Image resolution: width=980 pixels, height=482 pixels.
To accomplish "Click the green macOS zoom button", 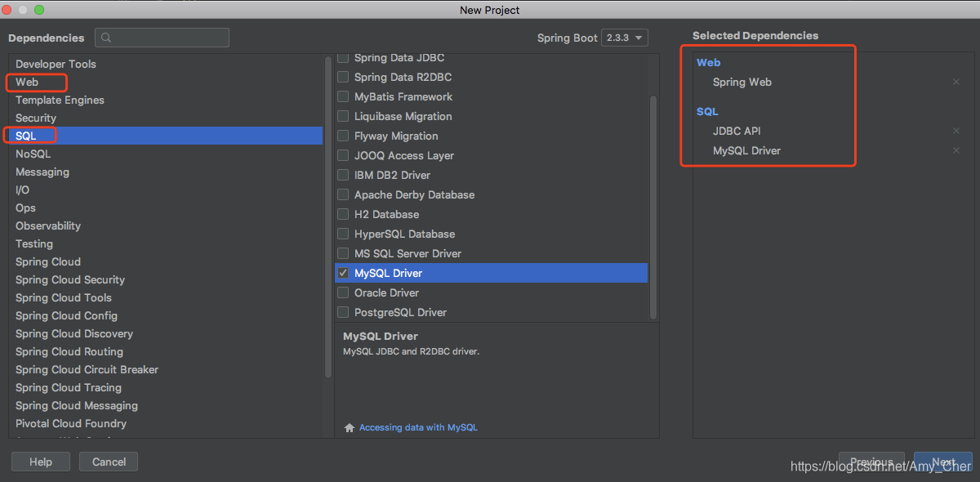I will click(39, 10).
